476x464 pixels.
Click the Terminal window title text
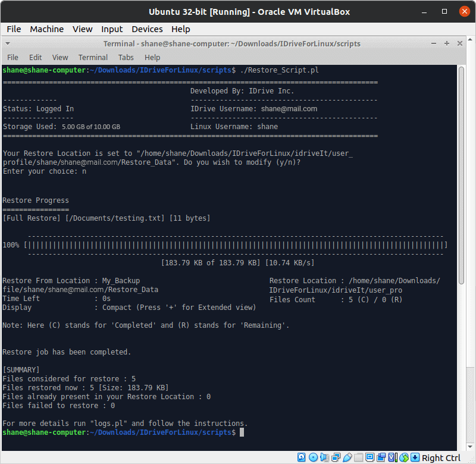click(232, 43)
